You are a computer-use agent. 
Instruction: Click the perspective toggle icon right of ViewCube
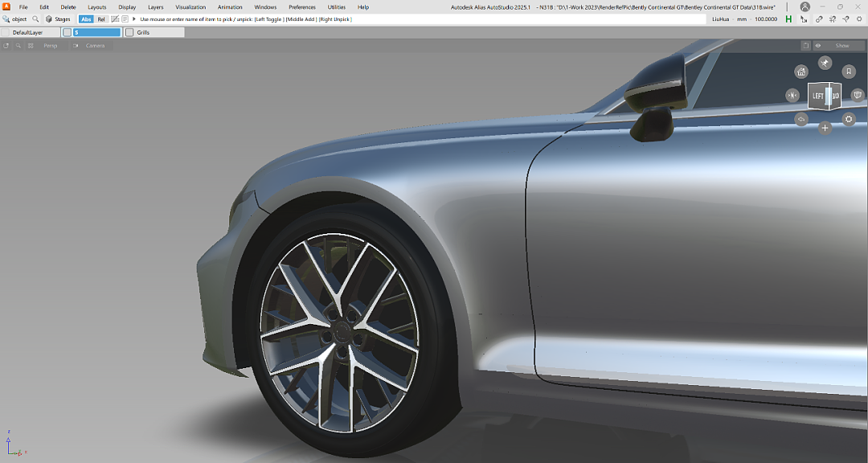pyautogui.click(x=858, y=96)
